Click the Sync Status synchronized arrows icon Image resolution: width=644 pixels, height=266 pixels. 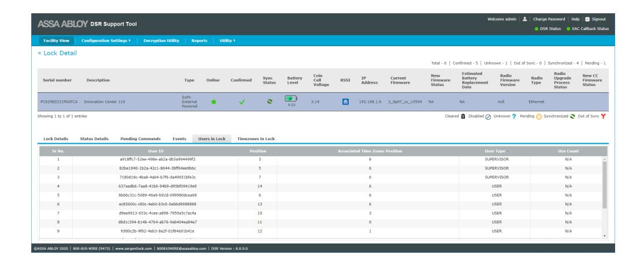tap(269, 102)
